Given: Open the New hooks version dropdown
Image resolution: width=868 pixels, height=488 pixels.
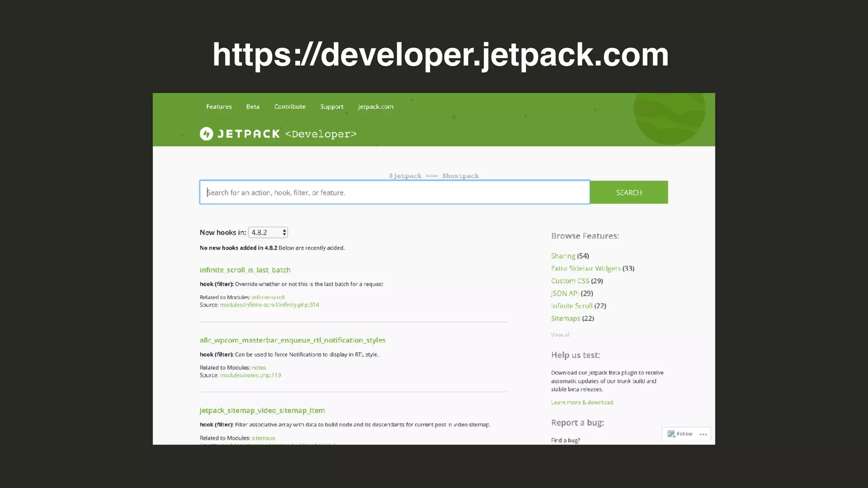Looking at the screenshot, I should pyautogui.click(x=268, y=233).
